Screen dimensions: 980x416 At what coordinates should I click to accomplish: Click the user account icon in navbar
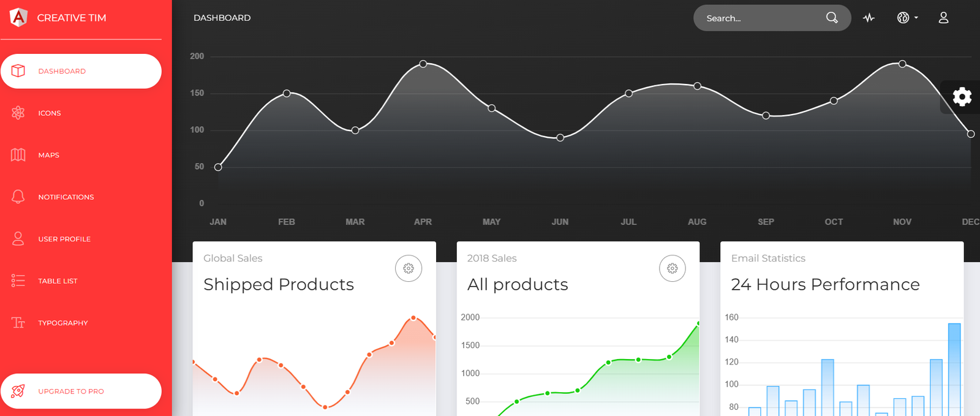[x=943, y=18]
